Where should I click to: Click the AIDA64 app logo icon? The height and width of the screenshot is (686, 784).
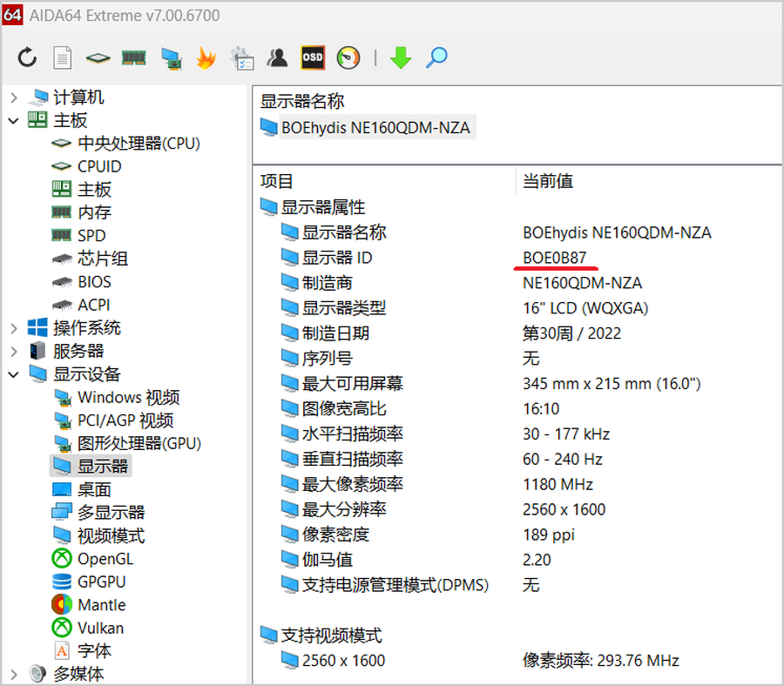(12, 15)
